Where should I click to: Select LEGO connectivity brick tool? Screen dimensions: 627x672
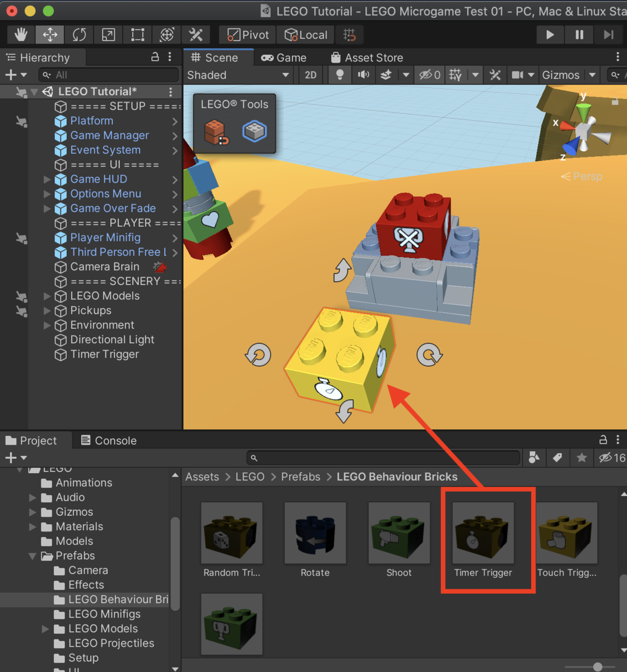[254, 132]
